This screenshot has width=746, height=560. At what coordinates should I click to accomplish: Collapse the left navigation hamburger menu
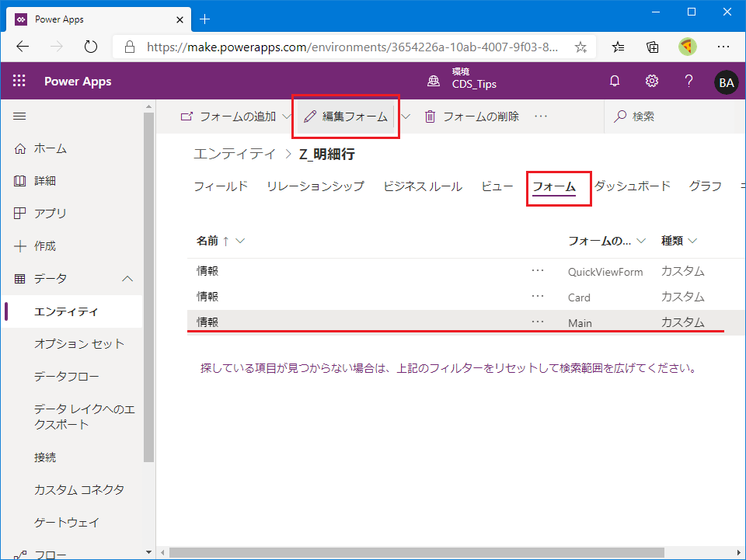(19, 117)
